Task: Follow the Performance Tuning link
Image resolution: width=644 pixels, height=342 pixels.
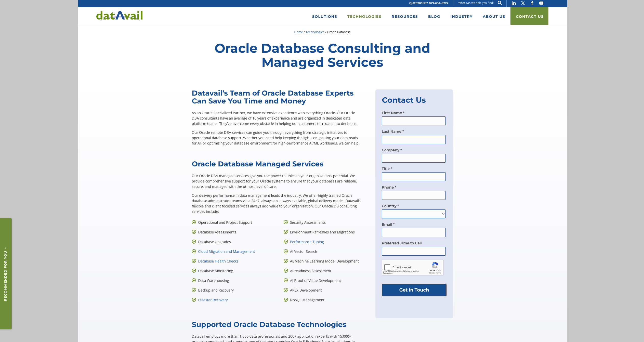Action: coord(307,242)
